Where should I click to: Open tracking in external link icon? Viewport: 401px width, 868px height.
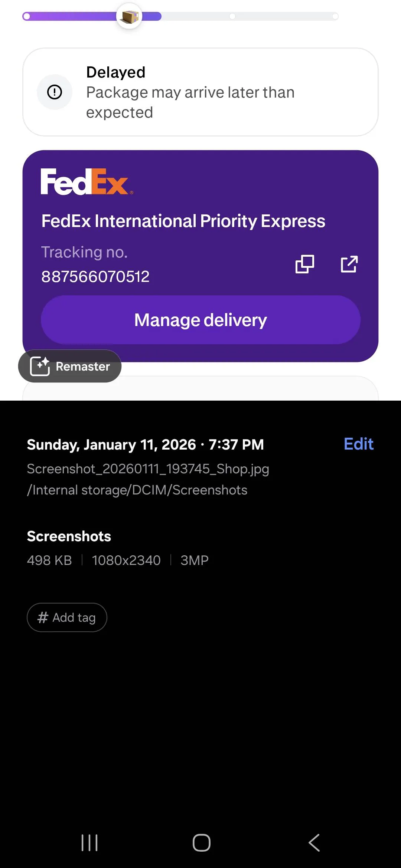pyautogui.click(x=349, y=264)
